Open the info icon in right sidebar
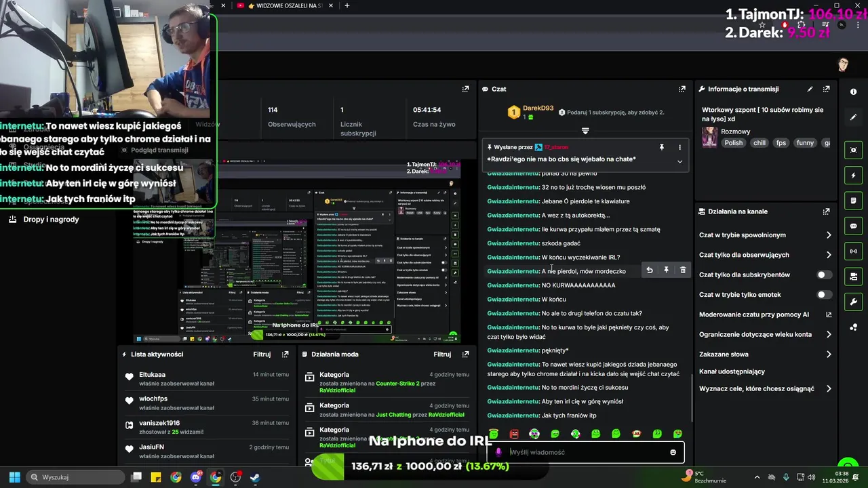This screenshot has height=488, width=868. [853, 91]
